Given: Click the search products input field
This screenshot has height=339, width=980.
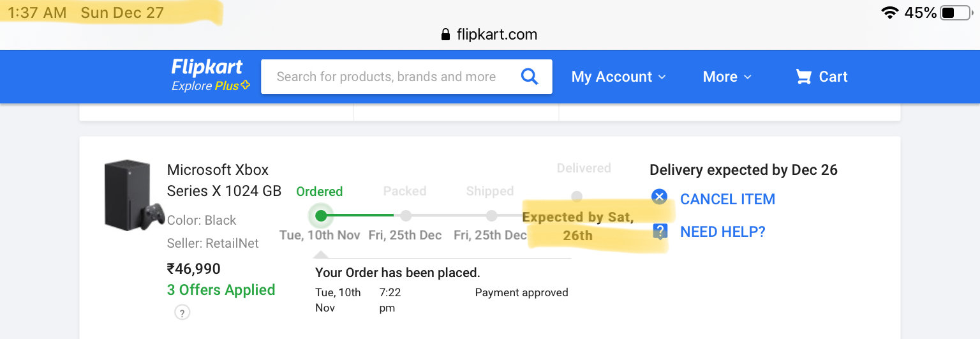Looking at the screenshot, I should pyautogui.click(x=386, y=77).
